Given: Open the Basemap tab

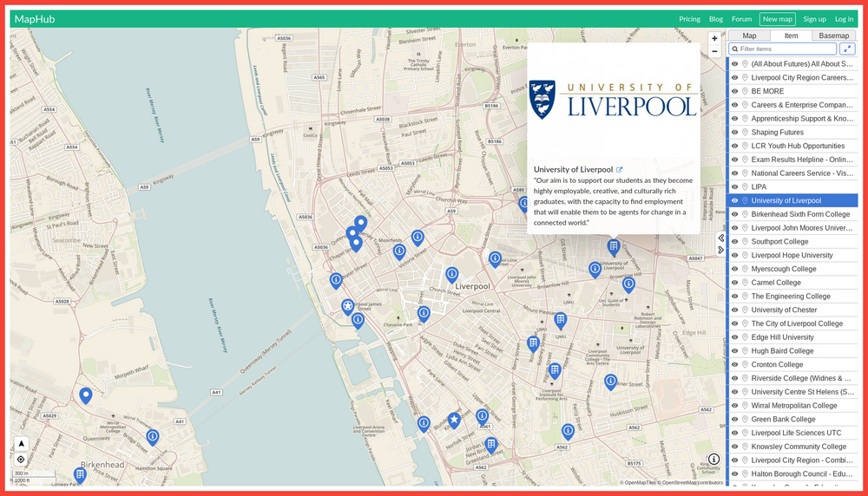Looking at the screenshot, I should [833, 36].
